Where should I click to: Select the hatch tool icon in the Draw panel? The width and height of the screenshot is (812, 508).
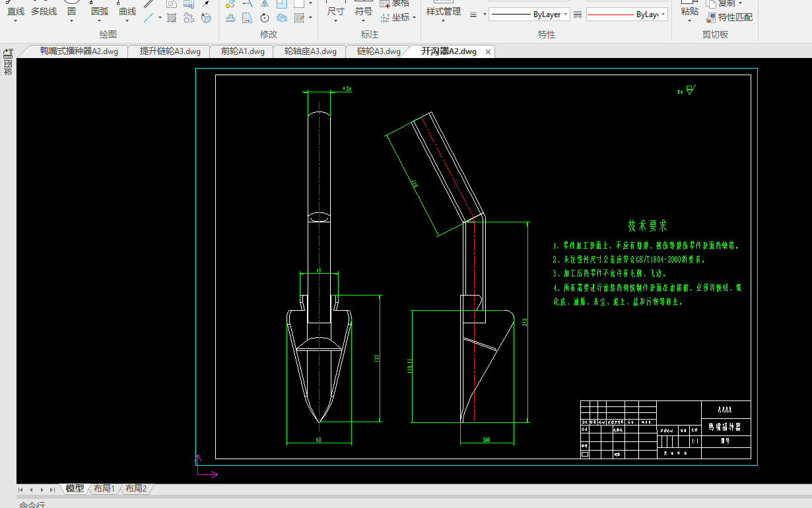[x=172, y=18]
